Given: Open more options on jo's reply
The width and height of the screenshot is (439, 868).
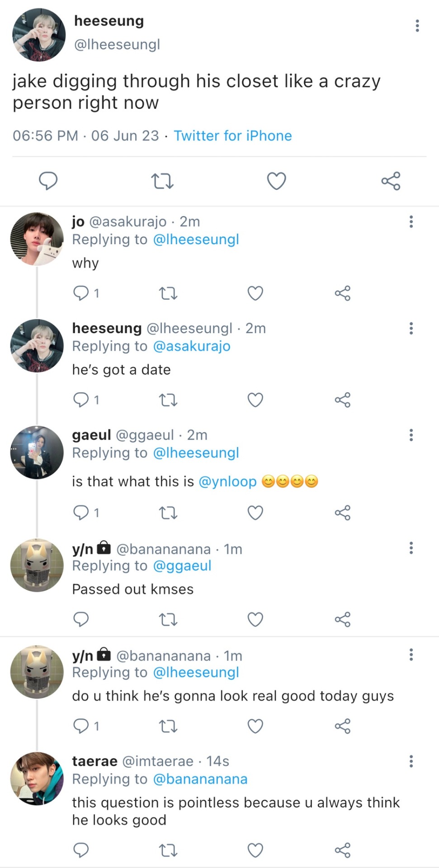Looking at the screenshot, I should [x=411, y=222].
